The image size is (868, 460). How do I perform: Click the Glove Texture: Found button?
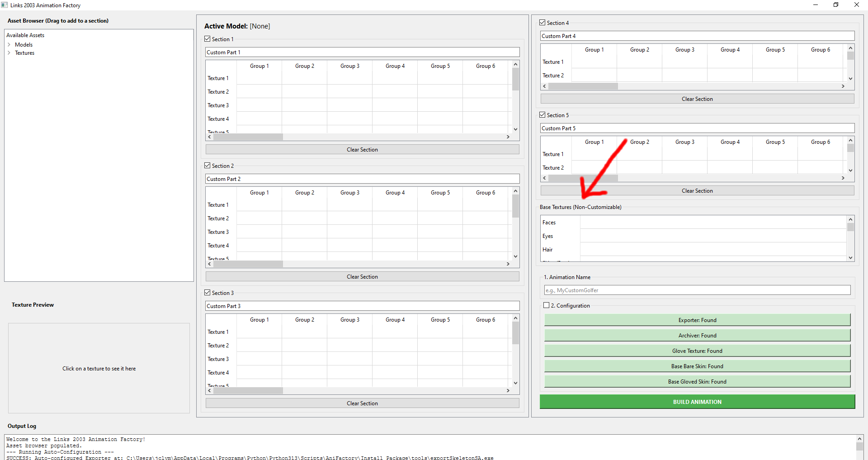[x=697, y=351]
